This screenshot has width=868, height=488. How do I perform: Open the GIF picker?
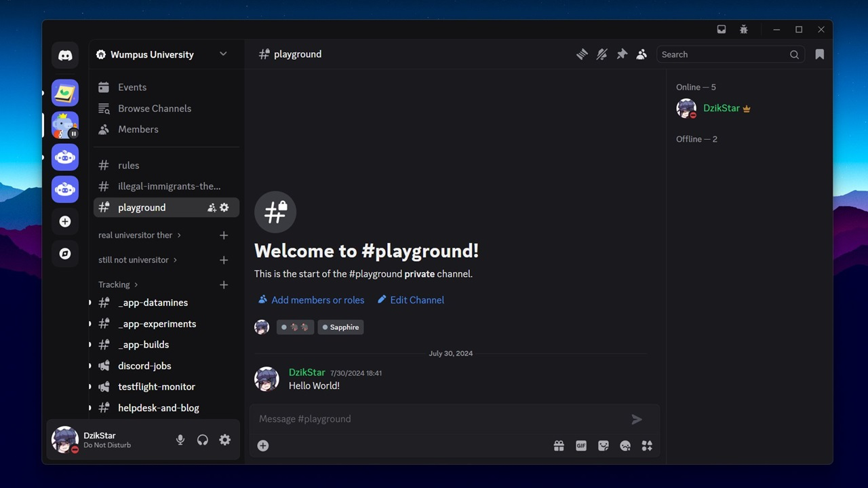point(581,446)
